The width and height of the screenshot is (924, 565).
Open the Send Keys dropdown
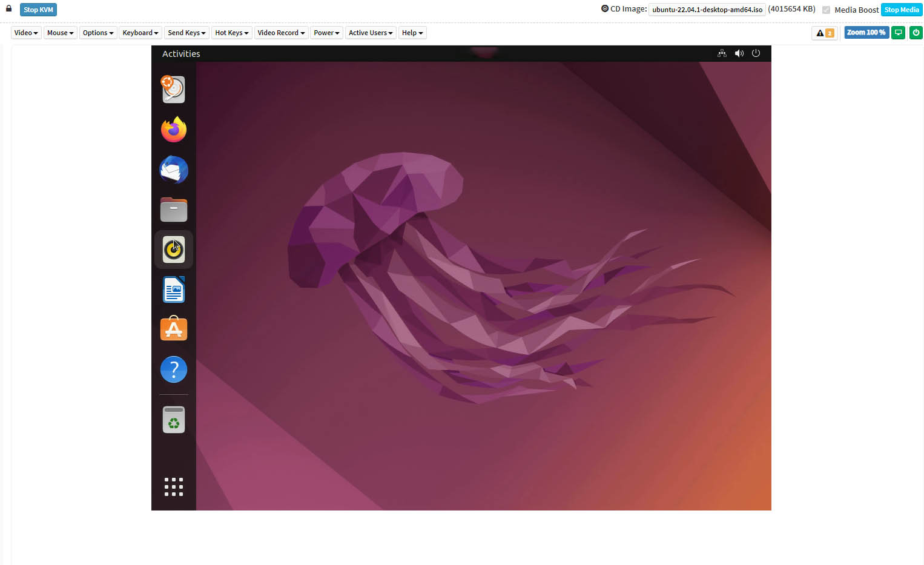tap(186, 33)
